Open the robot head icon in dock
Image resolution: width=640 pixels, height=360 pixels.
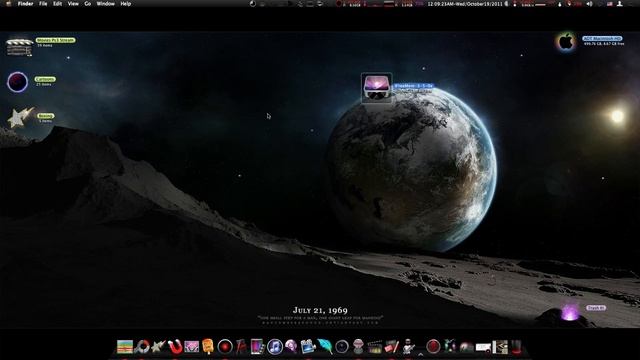pyautogui.click(x=358, y=347)
